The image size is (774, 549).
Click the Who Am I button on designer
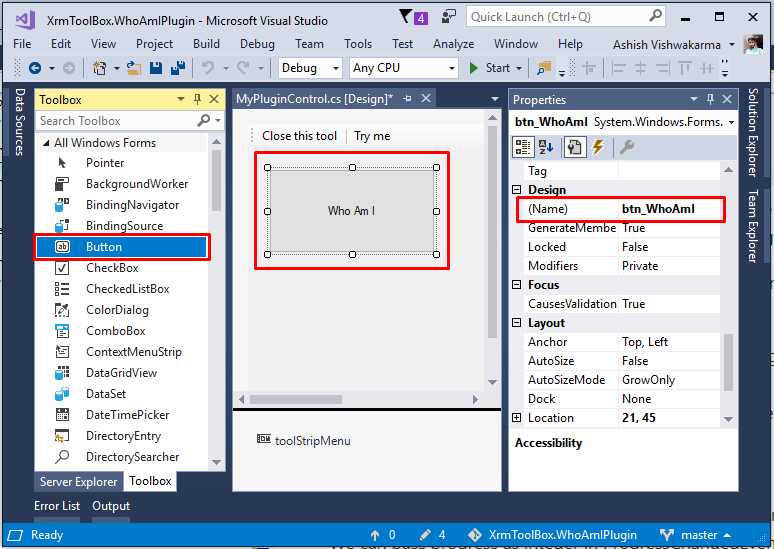[352, 211]
